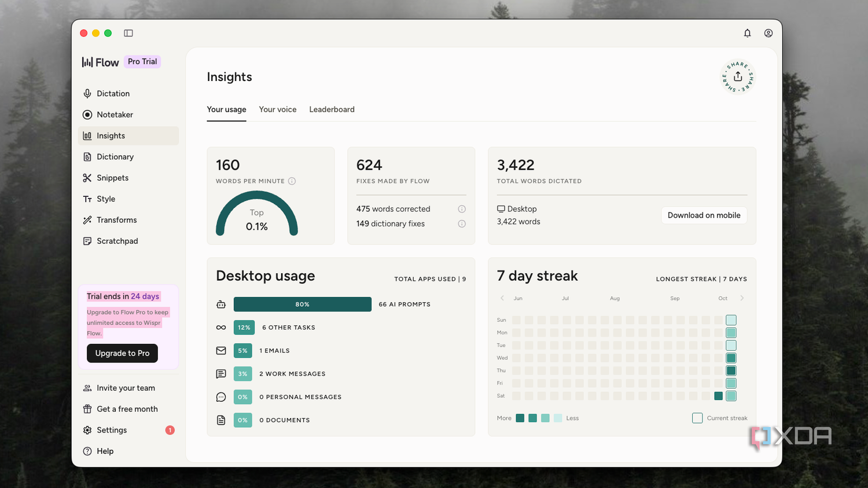The width and height of the screenshot is (868, 488).
Task: Click info icon for 149 dictionary fixes
Action: (x=462, y=224)
